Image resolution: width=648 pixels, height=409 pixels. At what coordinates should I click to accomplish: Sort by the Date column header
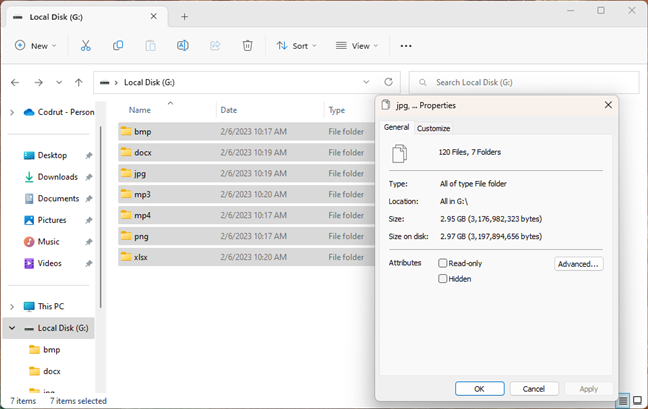229,110
